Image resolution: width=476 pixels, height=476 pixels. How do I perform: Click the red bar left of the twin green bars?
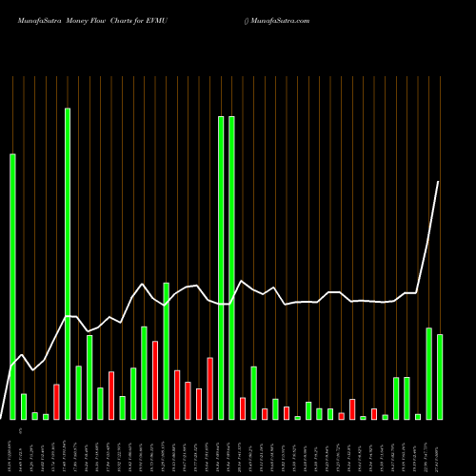tap(209, 388)
